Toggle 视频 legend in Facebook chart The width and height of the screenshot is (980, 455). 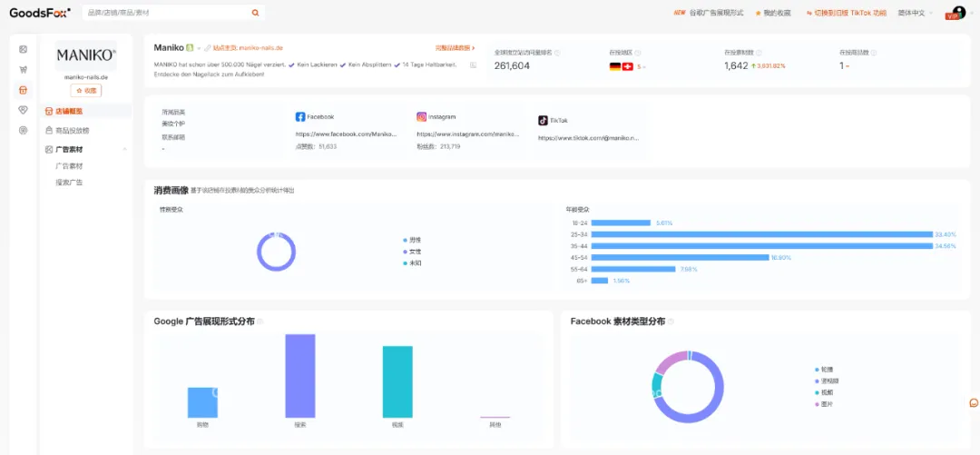click(823, 392)
